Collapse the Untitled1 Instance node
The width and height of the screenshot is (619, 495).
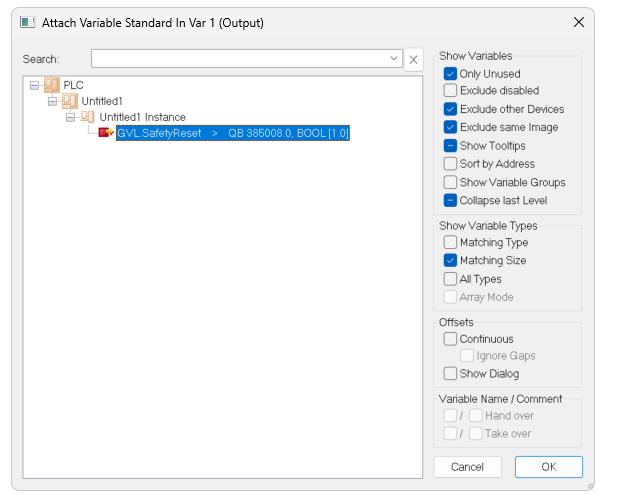[x=70, y=117]
